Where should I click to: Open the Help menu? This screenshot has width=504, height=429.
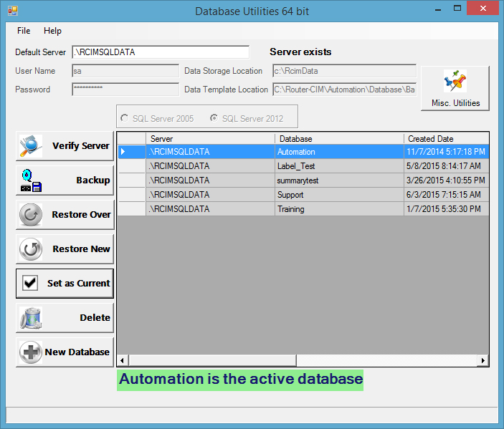pyautogui.click(x=52, y=31)
